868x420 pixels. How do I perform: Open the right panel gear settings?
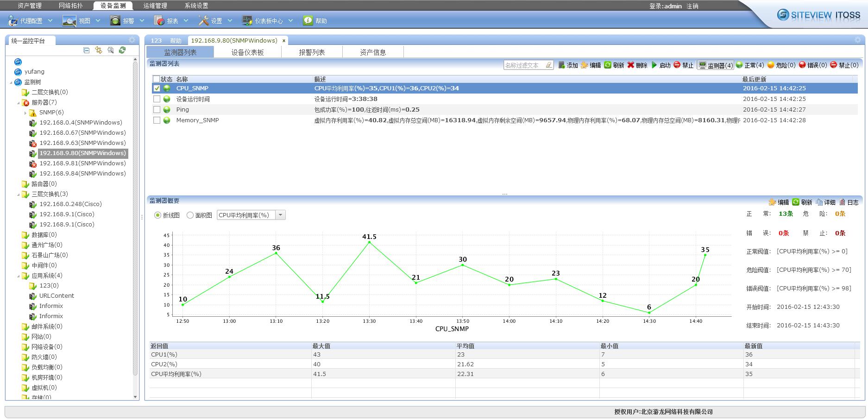pos(857,40)
